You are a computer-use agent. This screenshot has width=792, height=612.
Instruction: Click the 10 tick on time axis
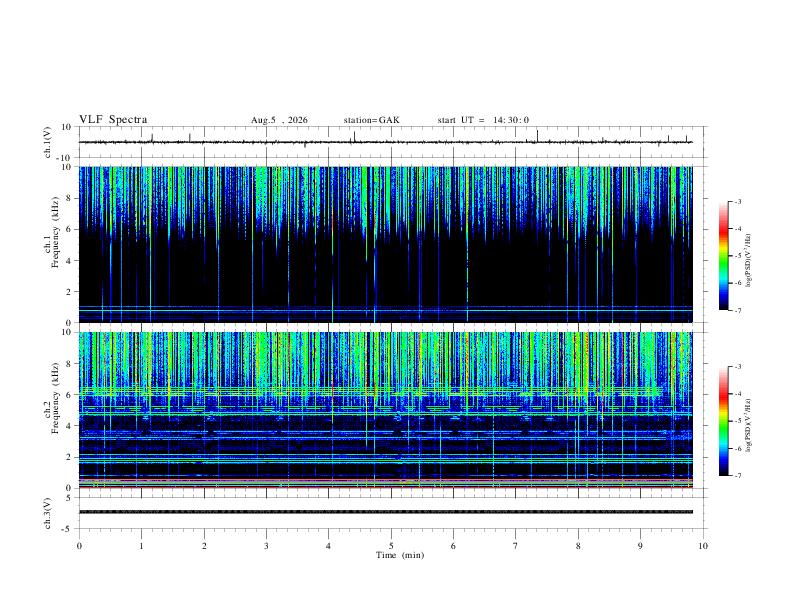point(703,546)
